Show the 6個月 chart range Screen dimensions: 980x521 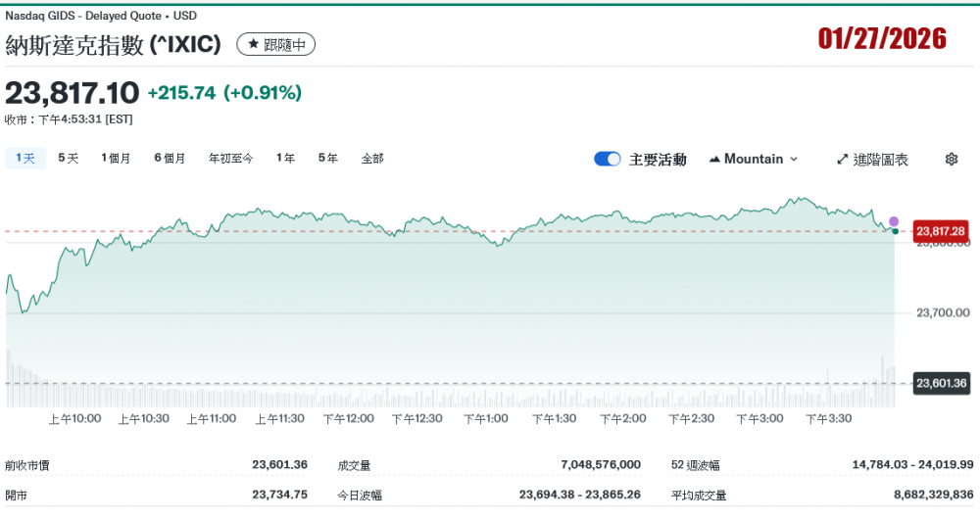pos(170,158)
